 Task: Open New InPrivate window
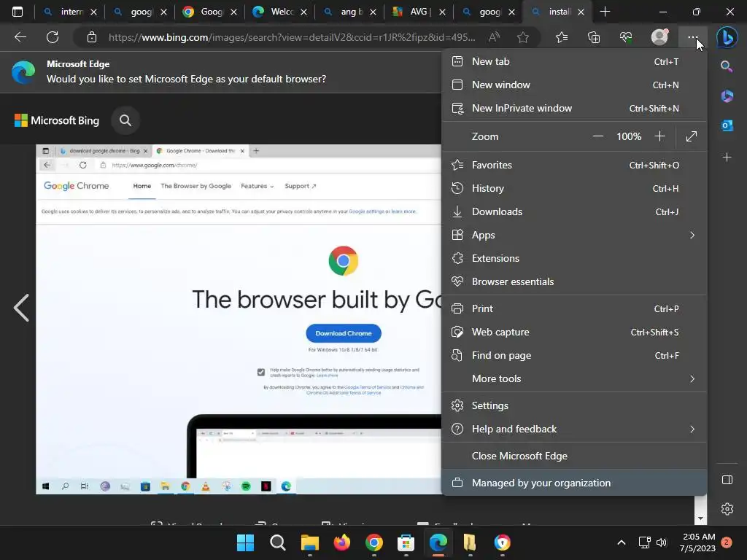pos(574,108)
